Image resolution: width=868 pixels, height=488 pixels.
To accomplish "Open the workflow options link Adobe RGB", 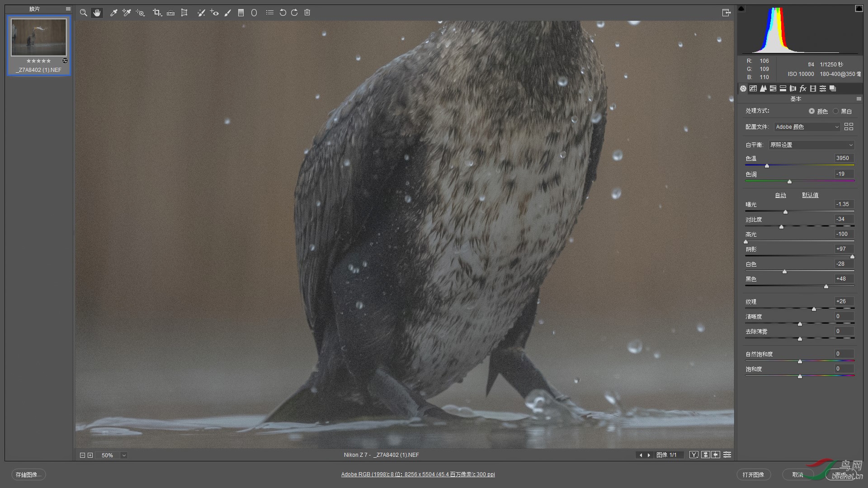I will [x=418, y=474].
